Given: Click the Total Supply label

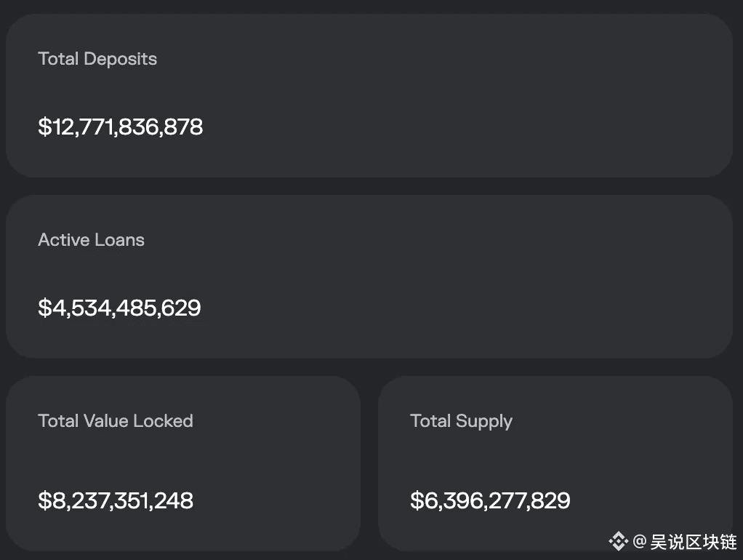Looking at the screenshot, I should tap(461, 421).
